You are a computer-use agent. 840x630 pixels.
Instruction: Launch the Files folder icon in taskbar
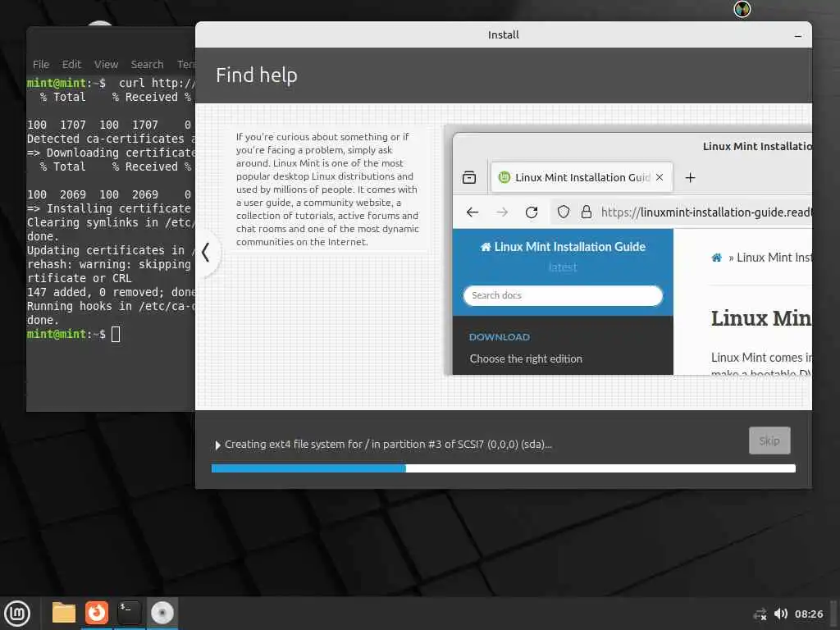pos(63,613)
